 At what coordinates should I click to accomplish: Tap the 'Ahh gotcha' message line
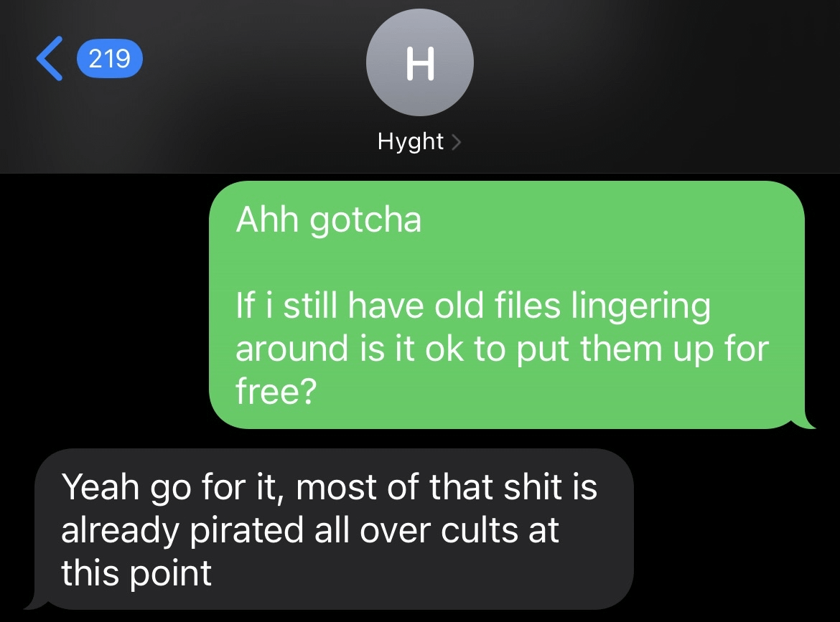(x=328, y=220)
